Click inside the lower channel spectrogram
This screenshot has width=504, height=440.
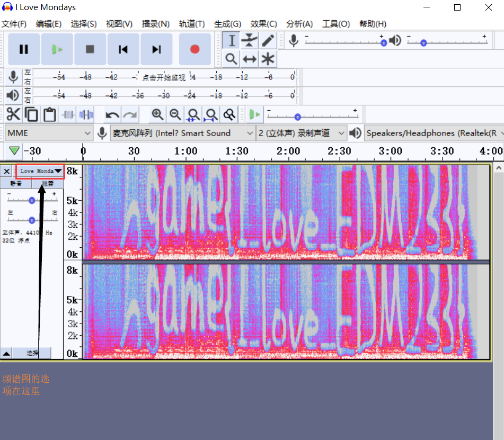pyautogui.click(x=286, y=311)
